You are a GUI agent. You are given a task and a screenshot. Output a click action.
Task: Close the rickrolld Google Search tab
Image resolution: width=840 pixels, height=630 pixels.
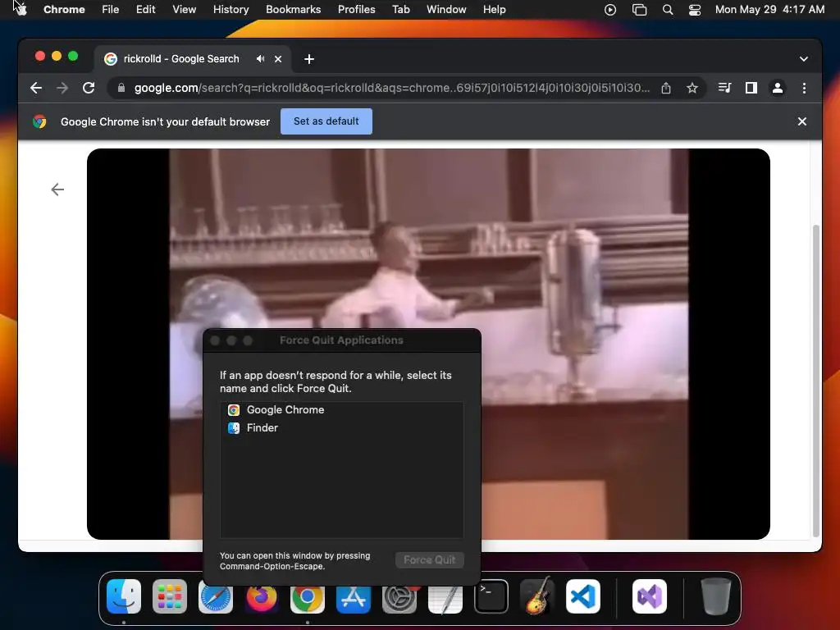tap(278, 59)
